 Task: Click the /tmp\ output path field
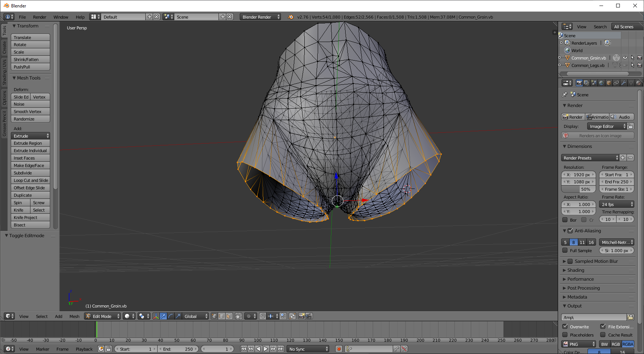click(x=594, y=317)
